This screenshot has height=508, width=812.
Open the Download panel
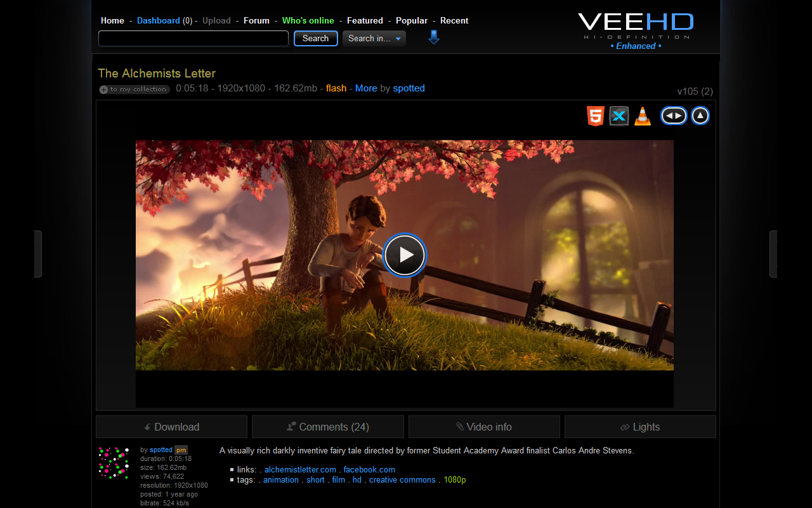pyautogui.click(x=171, y=426)
